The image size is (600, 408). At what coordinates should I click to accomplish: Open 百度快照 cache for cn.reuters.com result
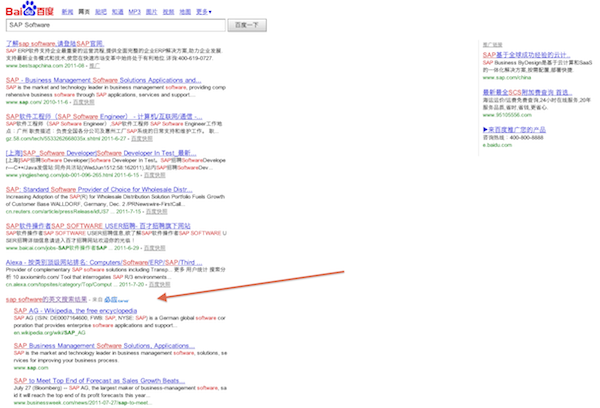coord(157,212)
